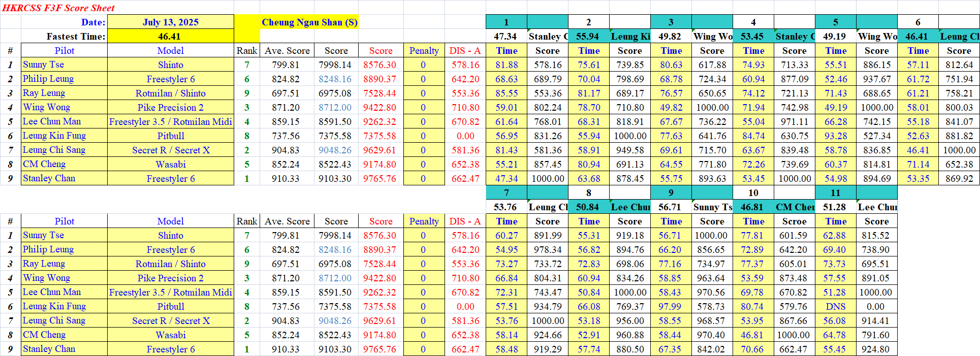Select the 601.59 score in round 10
Viewport: 980px width, 356px height.
click(793, 235)
